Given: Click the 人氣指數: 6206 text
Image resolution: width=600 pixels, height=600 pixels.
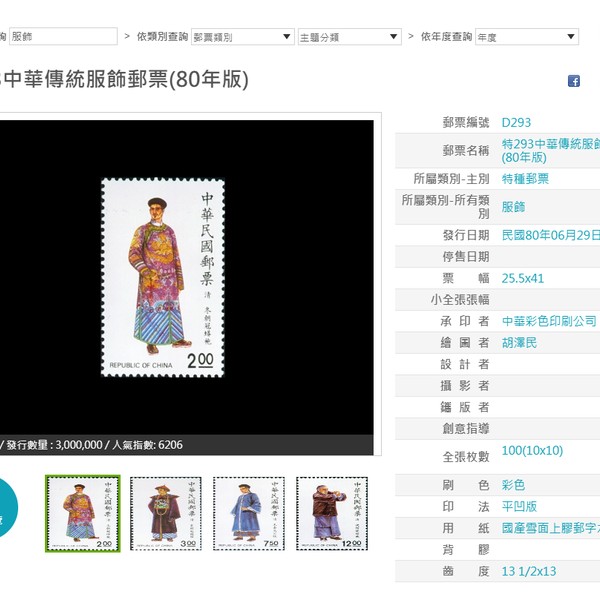Looking at the screenshot, I should point(147,445).
